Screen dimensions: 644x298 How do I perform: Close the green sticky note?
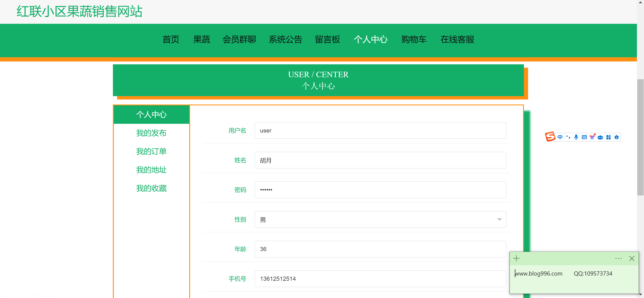tap(632, 259)
